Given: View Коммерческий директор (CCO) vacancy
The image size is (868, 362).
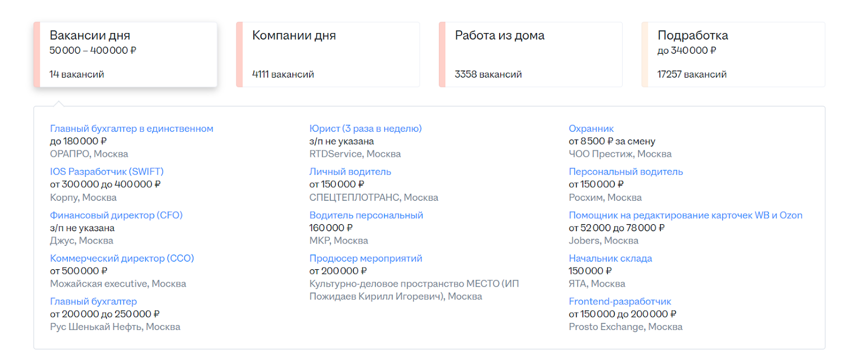Looking at the screenshot, I should (x=122, y=258).
